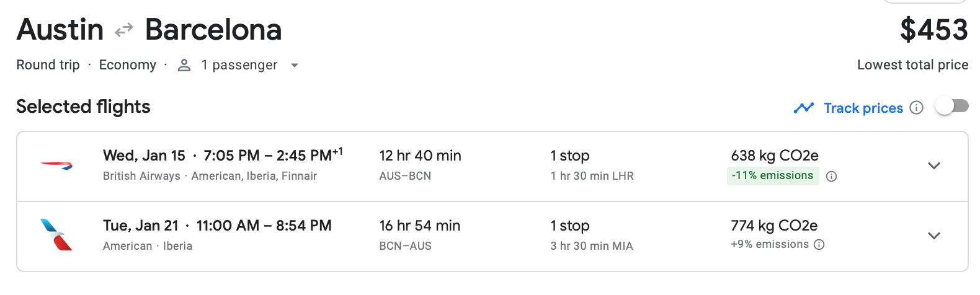Expand the Wed, Jan 15 flight details
The width and height of the screenshot is (980, 295).
click(934, 165)
